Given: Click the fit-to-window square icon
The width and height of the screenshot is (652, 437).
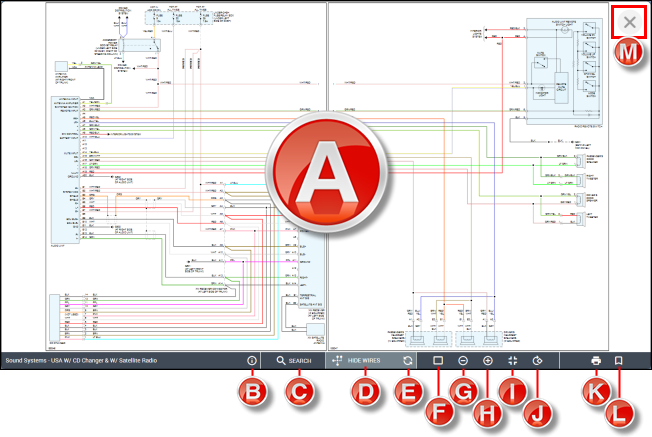Looking at the screenshot, I should coord(437,360).
